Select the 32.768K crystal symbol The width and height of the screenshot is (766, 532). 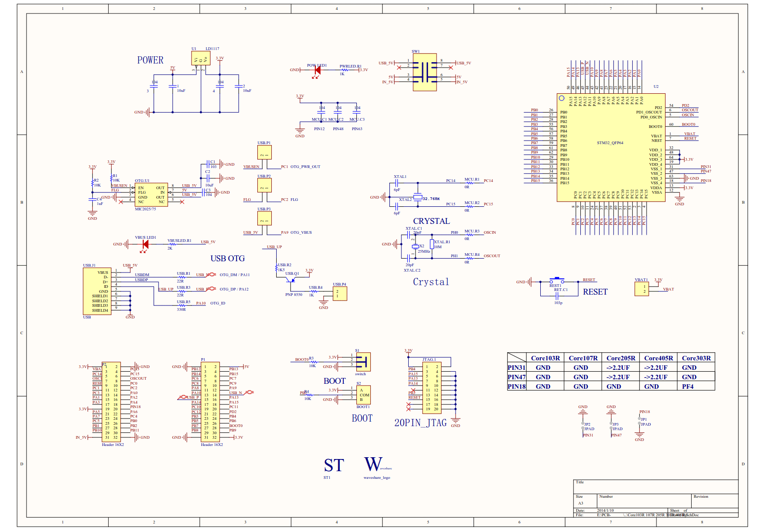[418, 197]
